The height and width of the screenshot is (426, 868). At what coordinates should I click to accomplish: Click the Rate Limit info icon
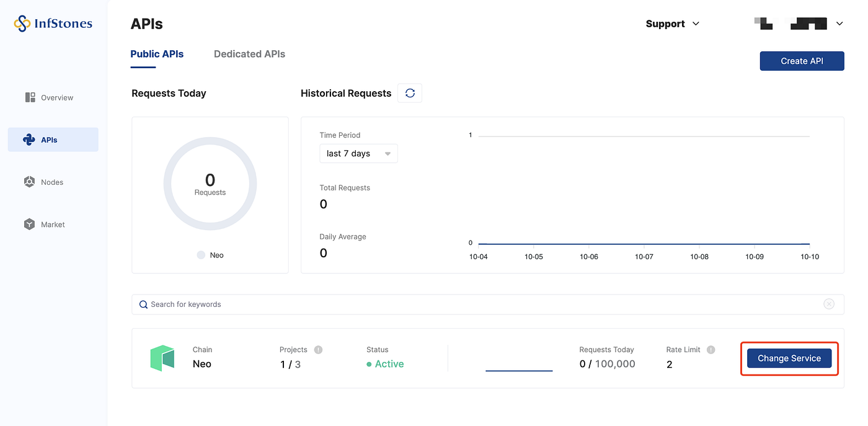click(711, 350)
